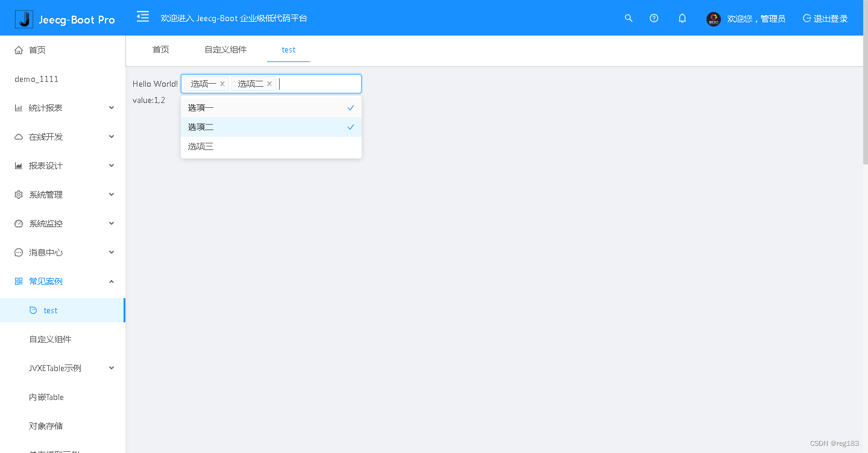Expand the 消息中心 submenu chevron
Viewport: 868px width, 453px height.
coord(112,252)
